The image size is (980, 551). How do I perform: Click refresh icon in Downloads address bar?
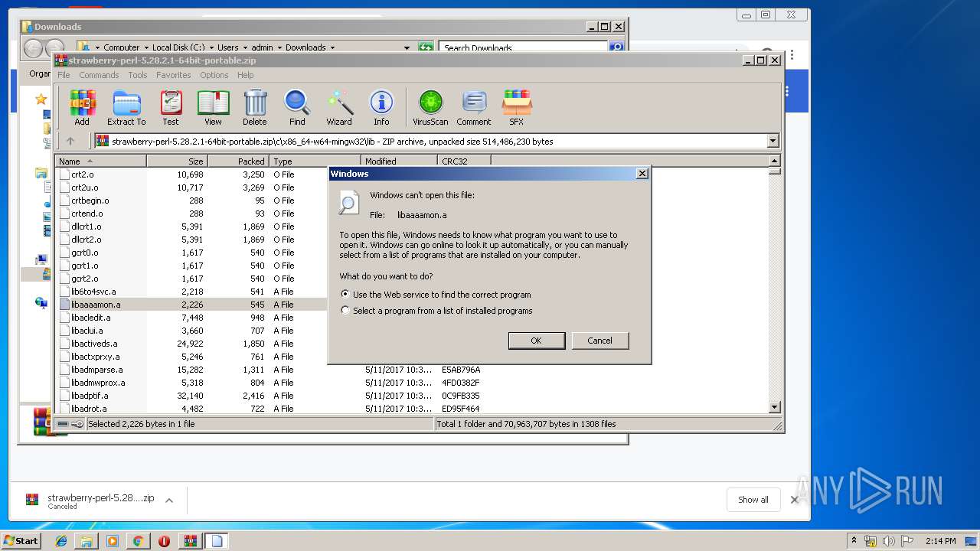tap(426, 47)
